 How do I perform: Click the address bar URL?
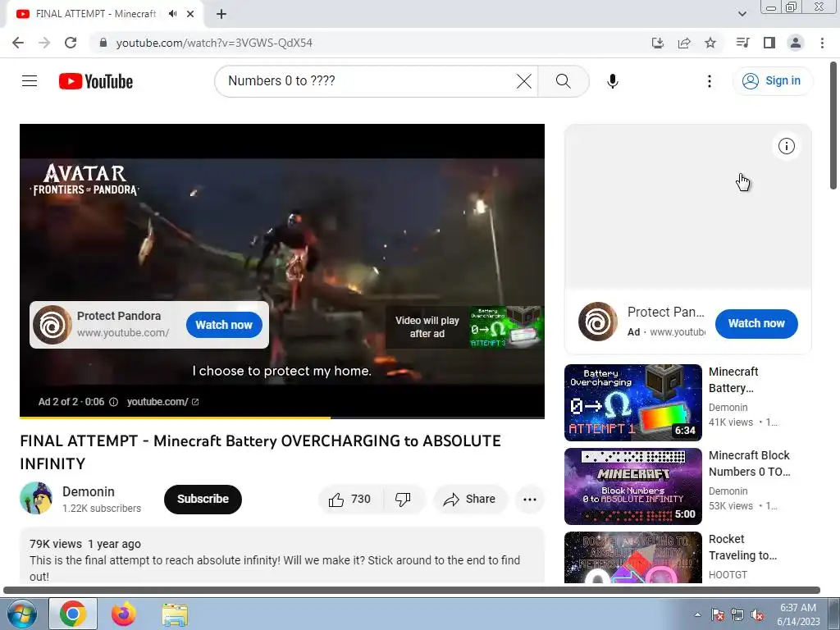pos(214,43)
